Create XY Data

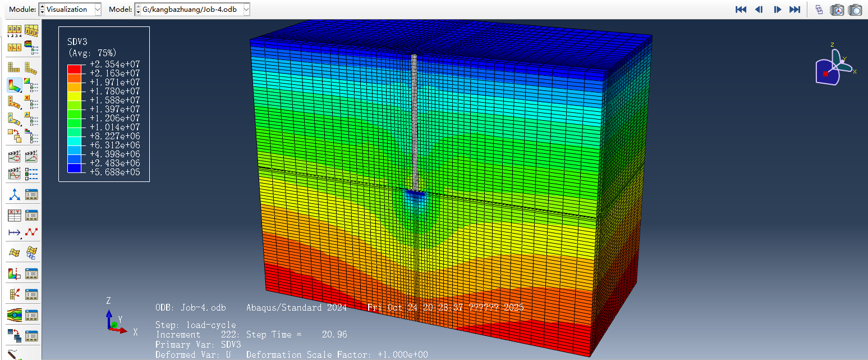pos(14,216)
